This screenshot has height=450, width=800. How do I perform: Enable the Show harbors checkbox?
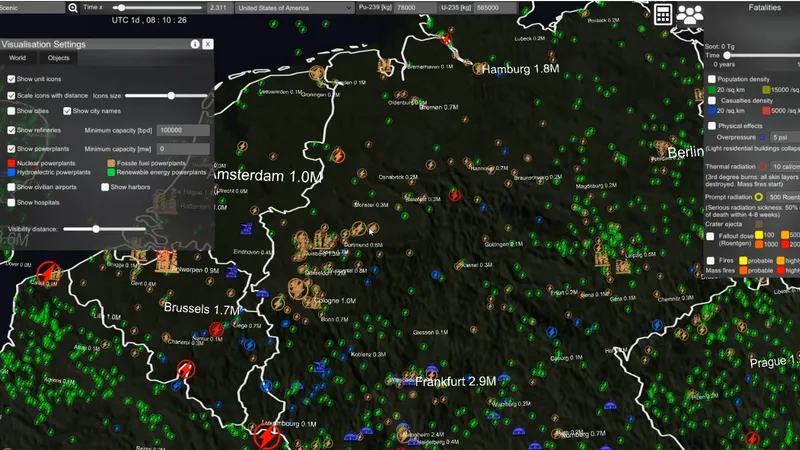[104, 187]
